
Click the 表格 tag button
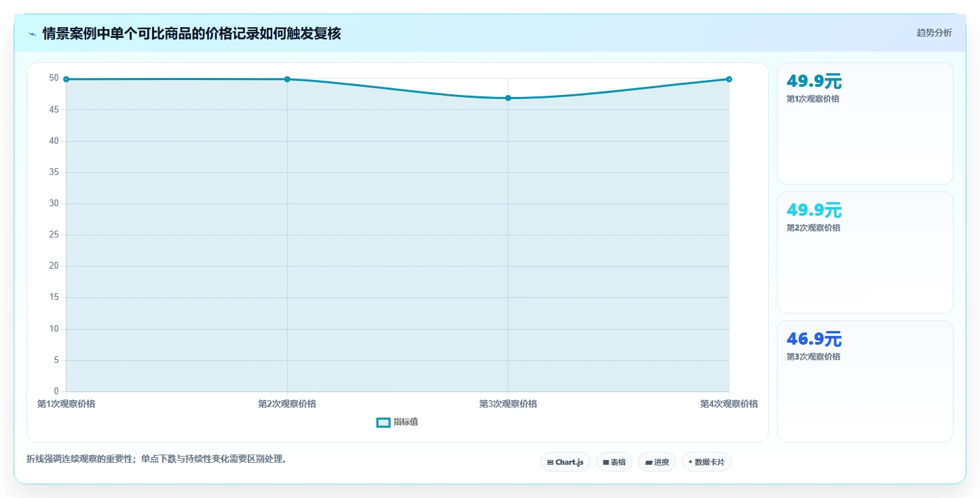pyautogui.click(x=614, y=462)
